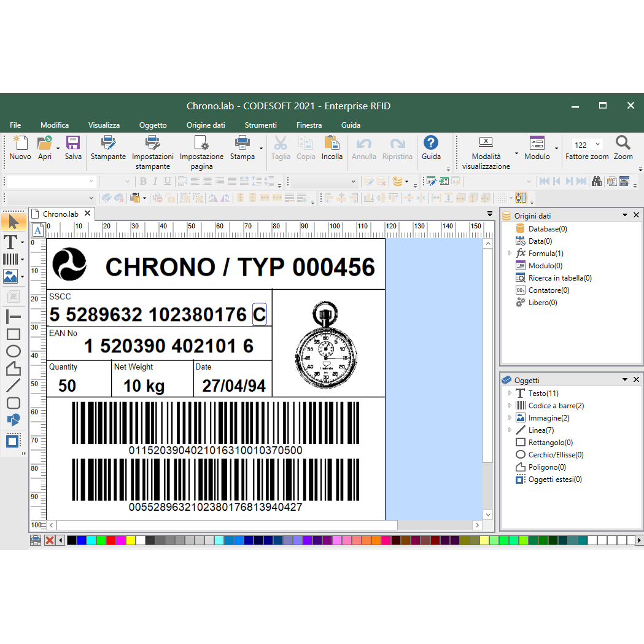This screenshot has width=644, height=644.
Task: Open the Oggetto menu
Action: click(153, 125)
